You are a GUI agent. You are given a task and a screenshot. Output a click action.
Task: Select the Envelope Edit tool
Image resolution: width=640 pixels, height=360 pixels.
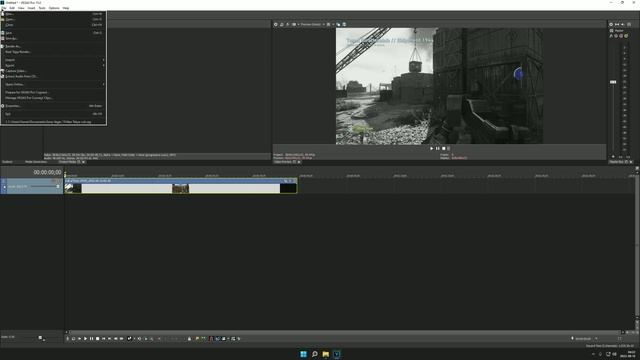tap(139, 338)
